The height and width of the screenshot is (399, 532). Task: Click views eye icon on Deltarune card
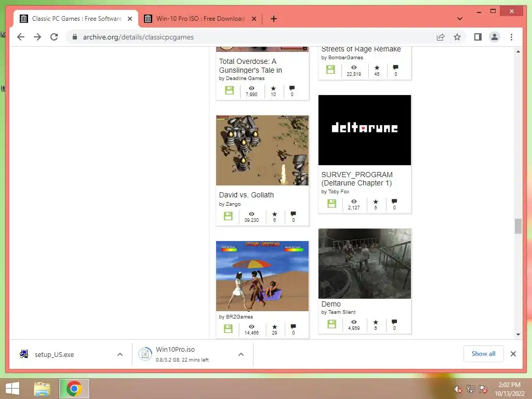354,202
